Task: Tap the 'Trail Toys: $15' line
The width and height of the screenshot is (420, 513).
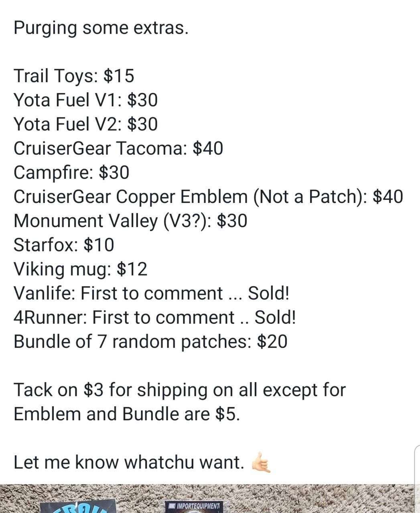Action: coord(74,76)
